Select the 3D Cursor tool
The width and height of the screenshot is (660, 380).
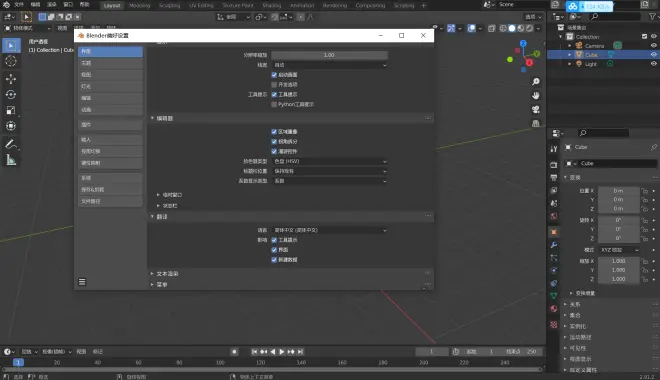[x=11, y=61]
